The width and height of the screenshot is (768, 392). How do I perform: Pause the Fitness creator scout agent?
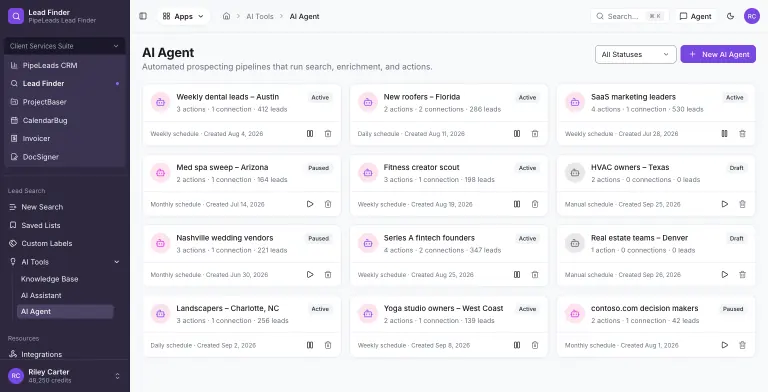tap(517, 204)
